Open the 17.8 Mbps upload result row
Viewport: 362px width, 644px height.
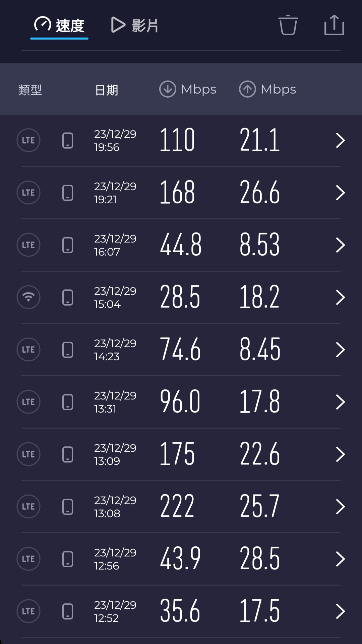[259, 402]
